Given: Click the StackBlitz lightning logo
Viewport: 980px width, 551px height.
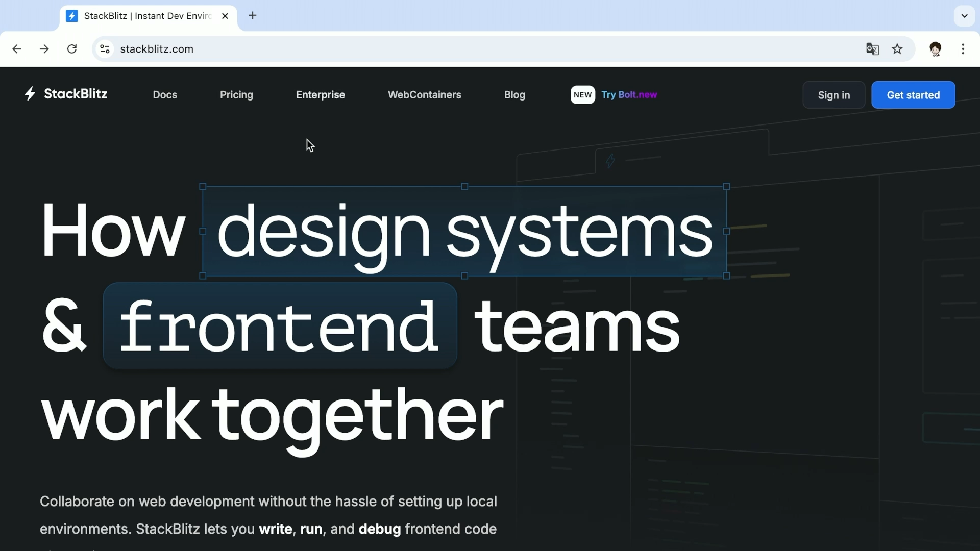Looking at the screenshot, I should 29,94.
